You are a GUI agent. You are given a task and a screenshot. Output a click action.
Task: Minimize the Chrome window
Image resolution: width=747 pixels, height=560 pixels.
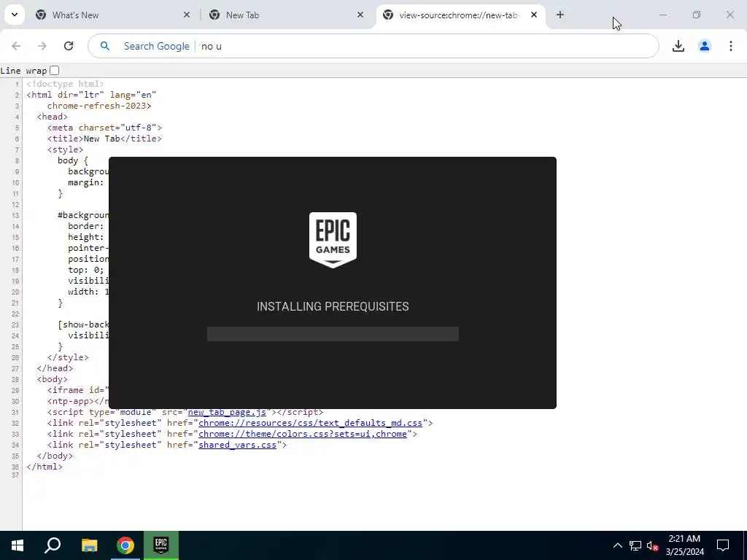[x=662, y=15]
